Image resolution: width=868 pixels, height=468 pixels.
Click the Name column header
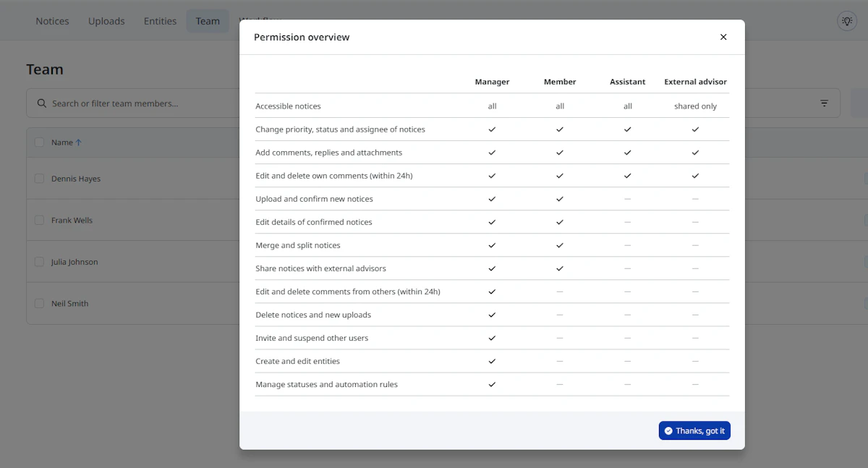(x=62, y=142)
